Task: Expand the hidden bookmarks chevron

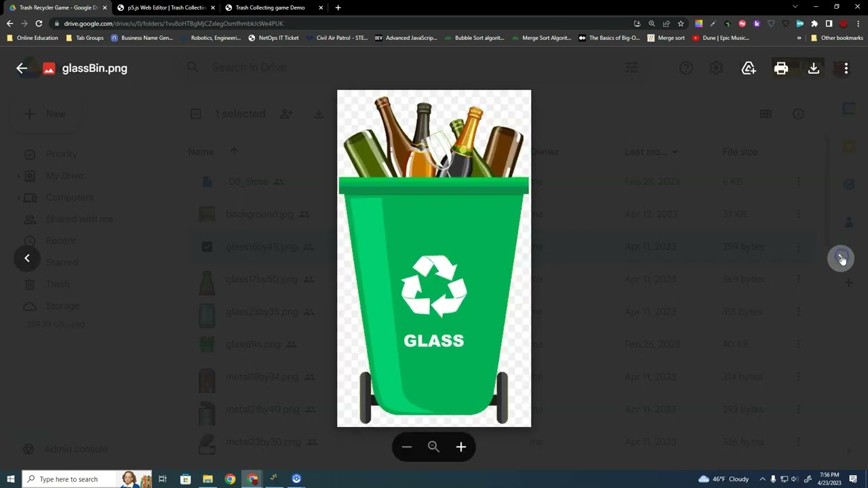Action: [x=799, y=38]
